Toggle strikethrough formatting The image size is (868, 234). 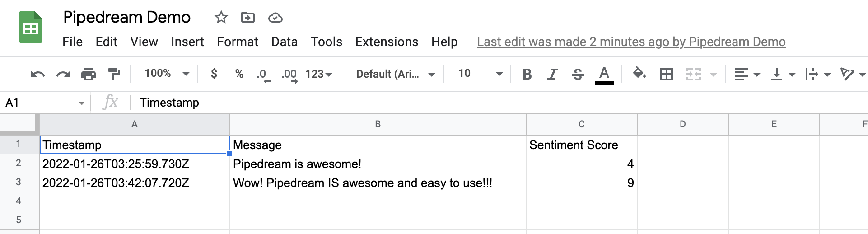pos(578,74)
